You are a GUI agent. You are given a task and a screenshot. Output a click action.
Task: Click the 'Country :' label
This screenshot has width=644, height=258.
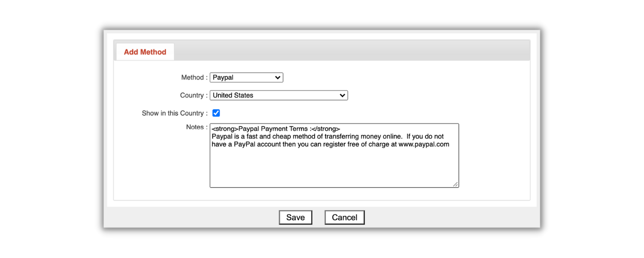194,95
